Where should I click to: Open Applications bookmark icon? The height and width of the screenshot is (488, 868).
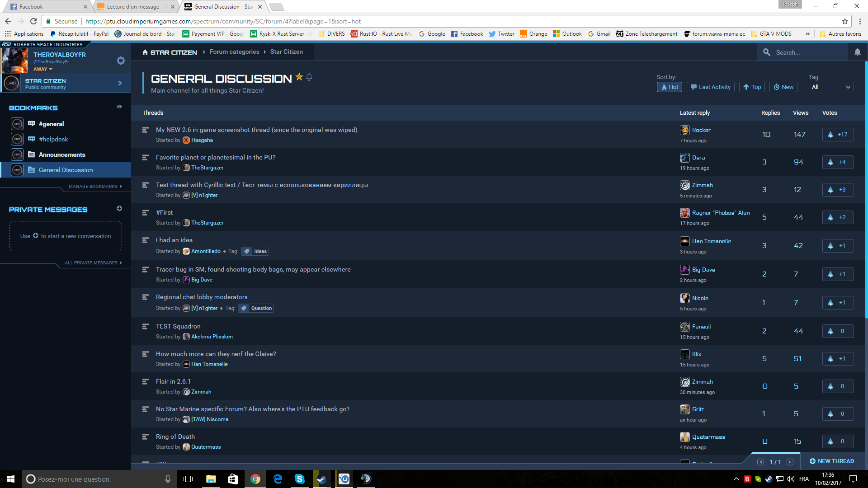[8, 34]
